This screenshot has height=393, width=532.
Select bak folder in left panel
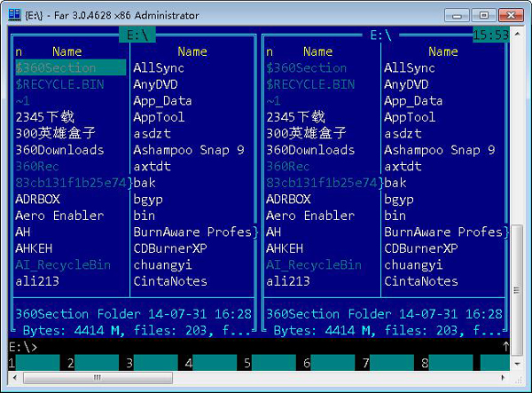(x=145, y=183)
